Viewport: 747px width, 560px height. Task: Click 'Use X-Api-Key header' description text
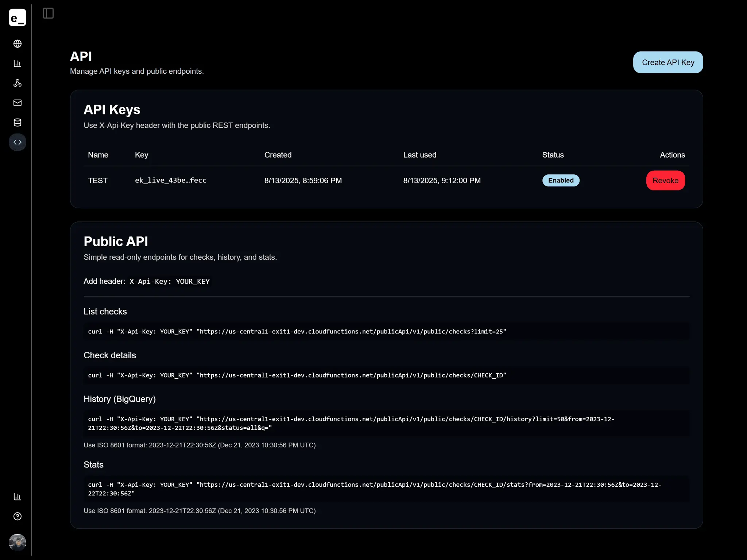(x=177, y=125)
